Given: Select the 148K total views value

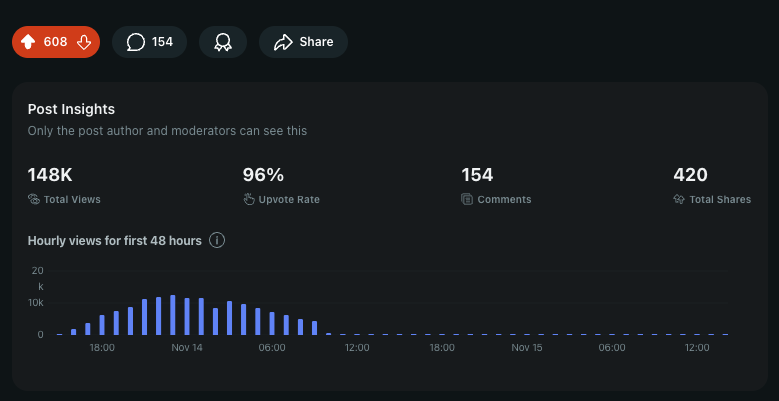Looking at the screenshot, I should tap(50, 175).
